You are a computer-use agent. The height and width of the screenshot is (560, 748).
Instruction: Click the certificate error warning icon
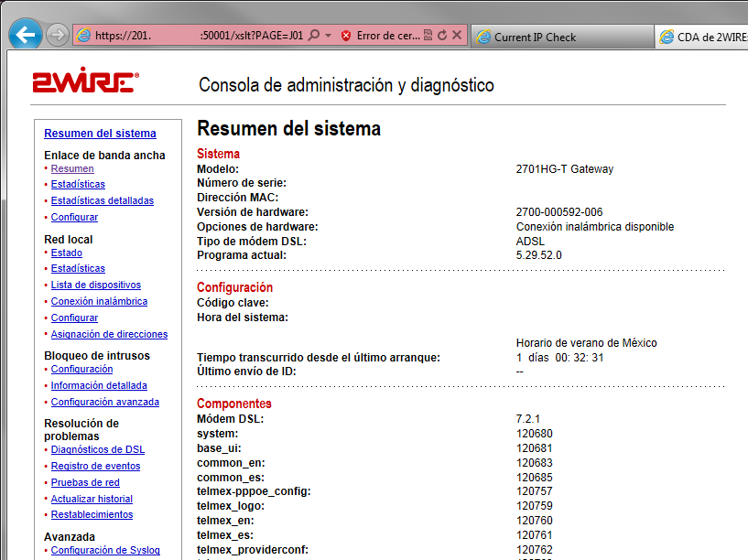coord(348,36)
